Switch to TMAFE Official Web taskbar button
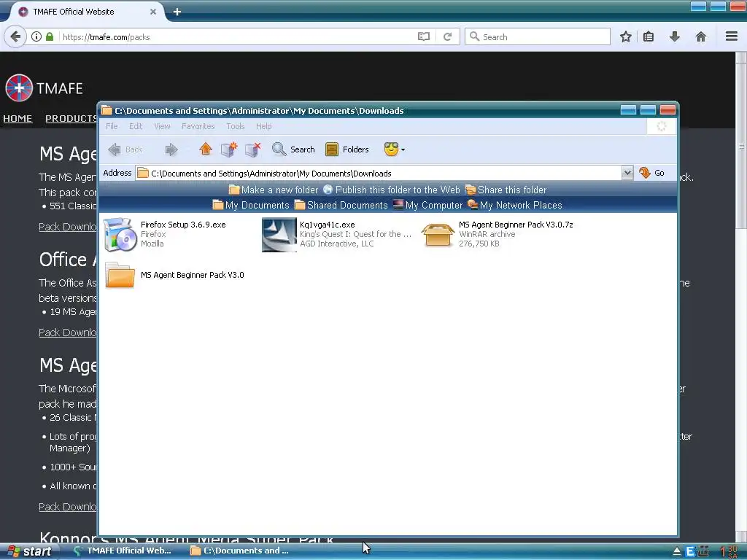This screenshot has height=560, width=747. pos(123,551)
